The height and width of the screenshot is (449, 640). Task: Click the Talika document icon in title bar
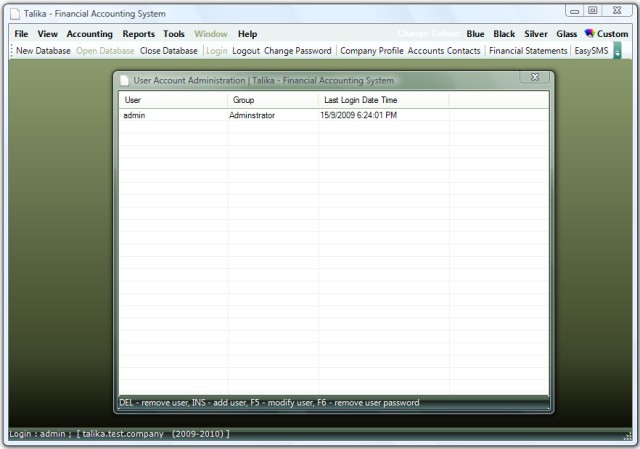15,13
